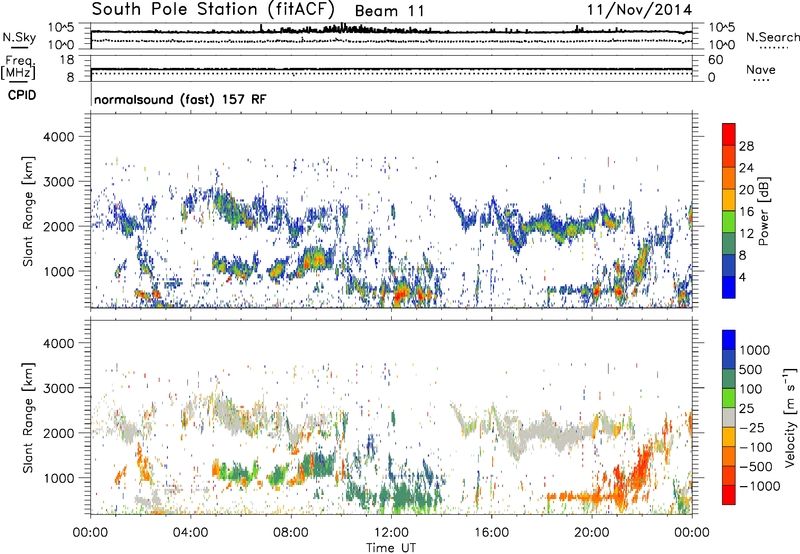Click 'normalsound (fast) 157 RF' text
Viewport: 800px width, 554px height.
point(180,99)
